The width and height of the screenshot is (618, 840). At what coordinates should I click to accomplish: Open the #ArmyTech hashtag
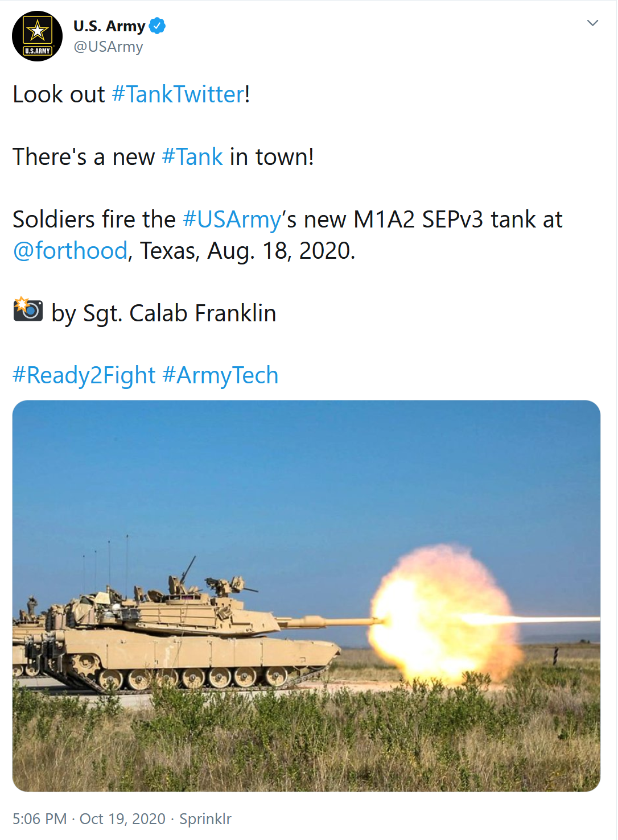pyautogui.click(x=220, y=375)
